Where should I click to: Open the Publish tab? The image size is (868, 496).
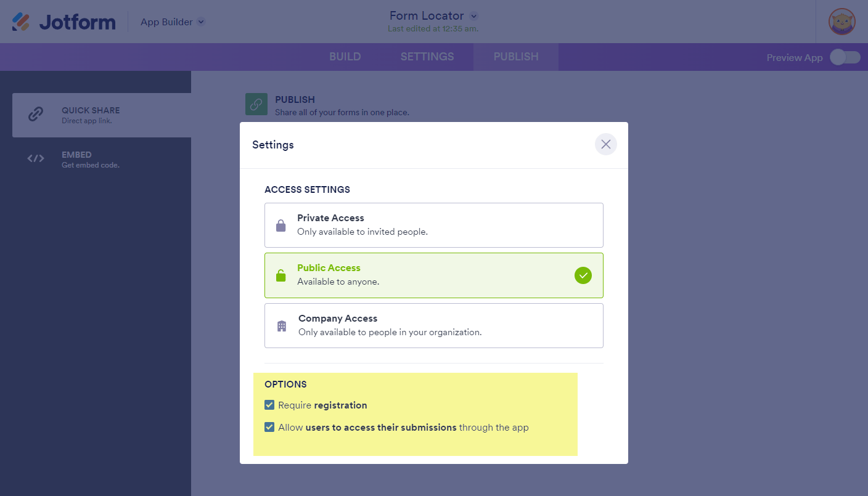pos(516,57)
